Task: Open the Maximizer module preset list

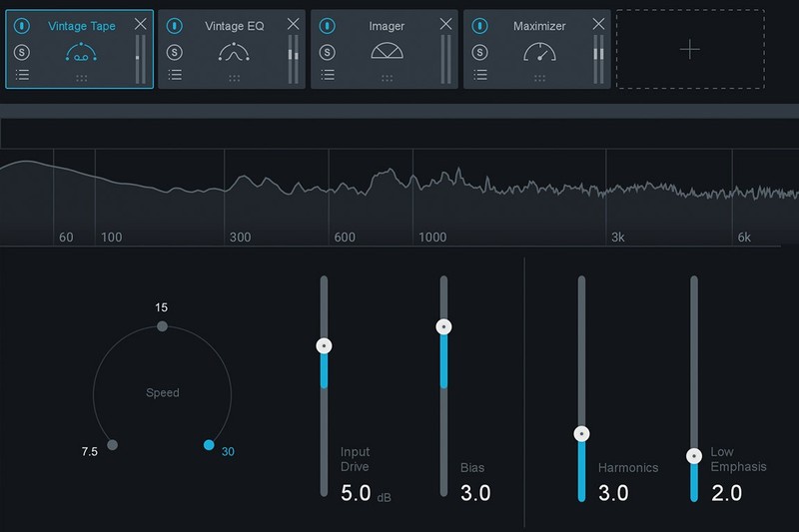Action: [x=480, y=75]
